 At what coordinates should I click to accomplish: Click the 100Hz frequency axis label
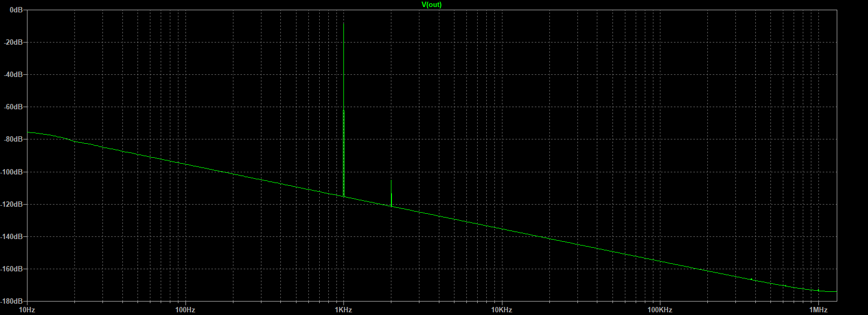[185, 310]
